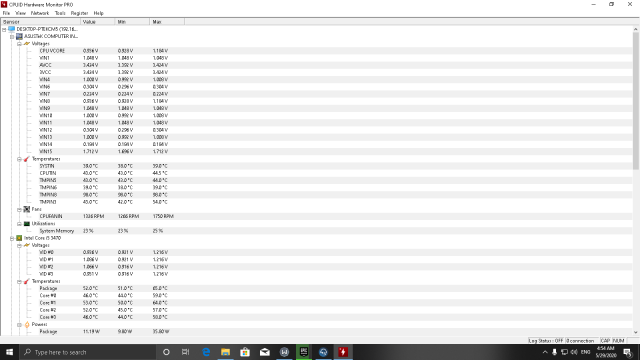Collapse the DESKTOP root node
Image resolution: width=640 pixels, height=360 pixels.
[x=4, y=29]
